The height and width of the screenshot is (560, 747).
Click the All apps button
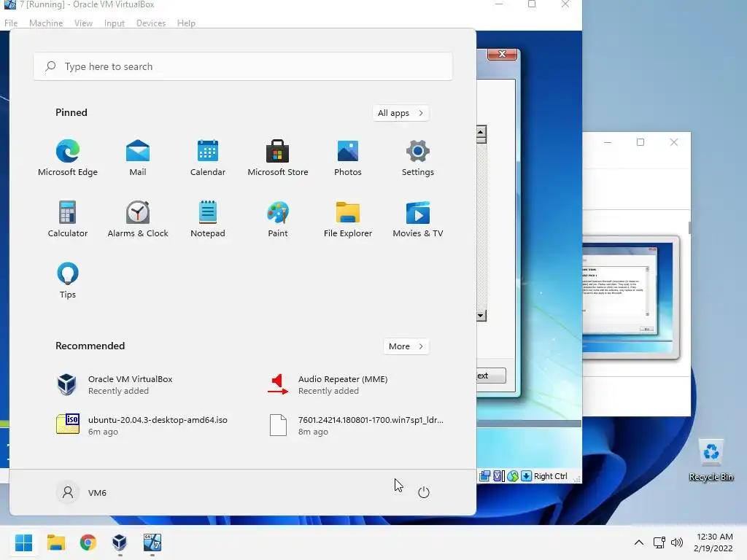[400, 113]
